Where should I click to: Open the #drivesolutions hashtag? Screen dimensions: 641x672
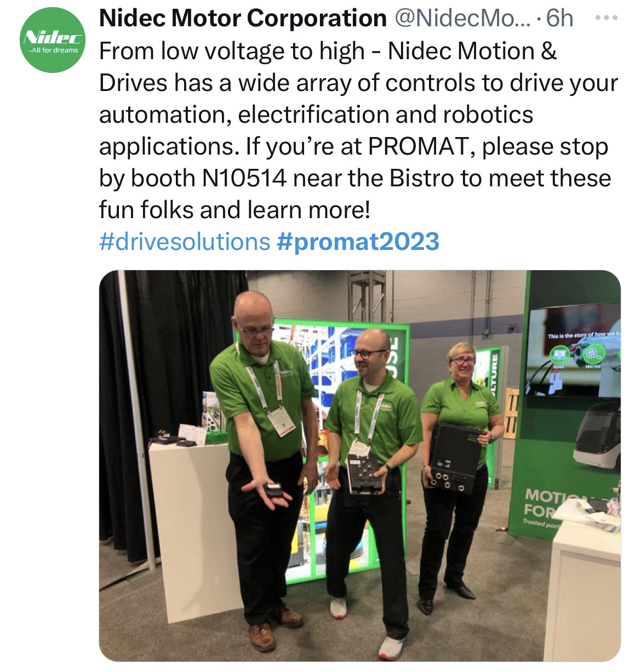pyautogui.click(x=185, y=242)
